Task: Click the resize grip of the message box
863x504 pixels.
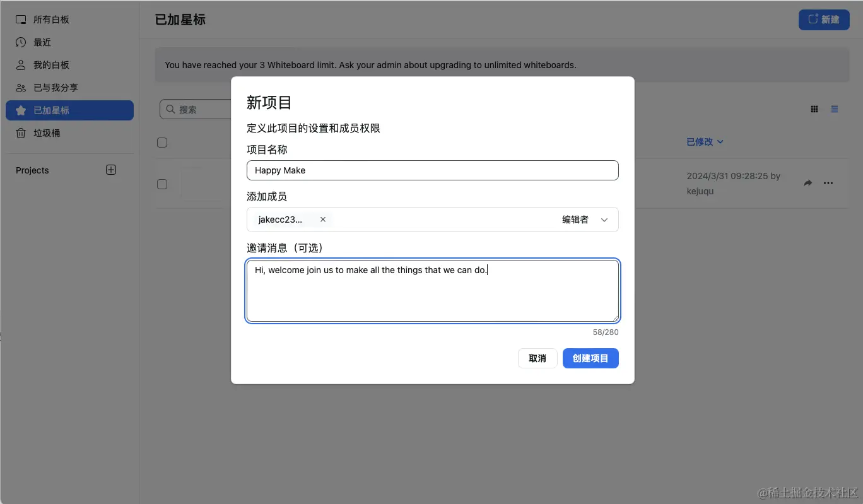Action: (x=614, y=317)
